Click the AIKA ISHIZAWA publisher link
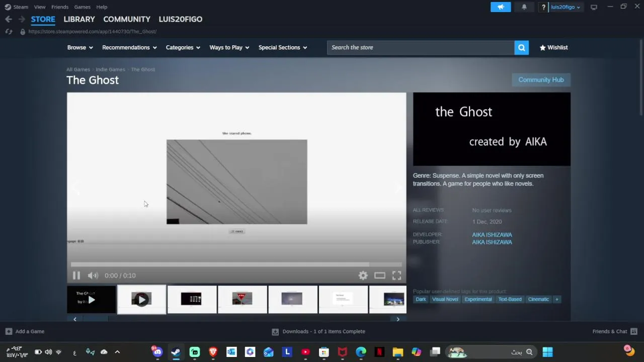The height and width of the screenshot is (362, 644). click(x=492, y=242)
